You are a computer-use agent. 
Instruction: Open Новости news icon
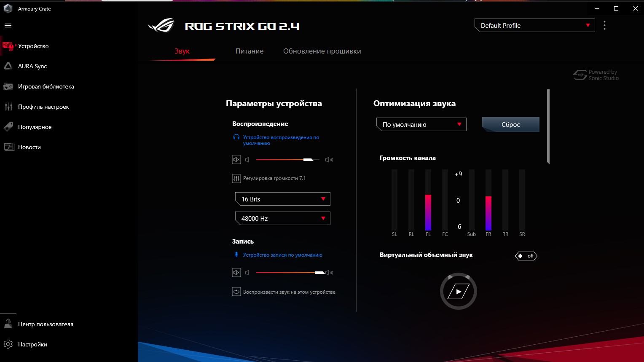(9, 147)
